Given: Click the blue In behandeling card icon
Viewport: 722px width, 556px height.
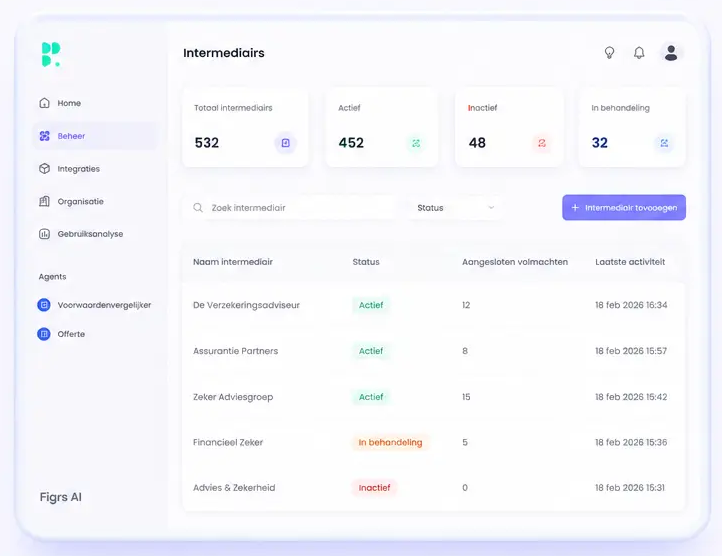Looking at the screenshot, I should tap(664, 143).
